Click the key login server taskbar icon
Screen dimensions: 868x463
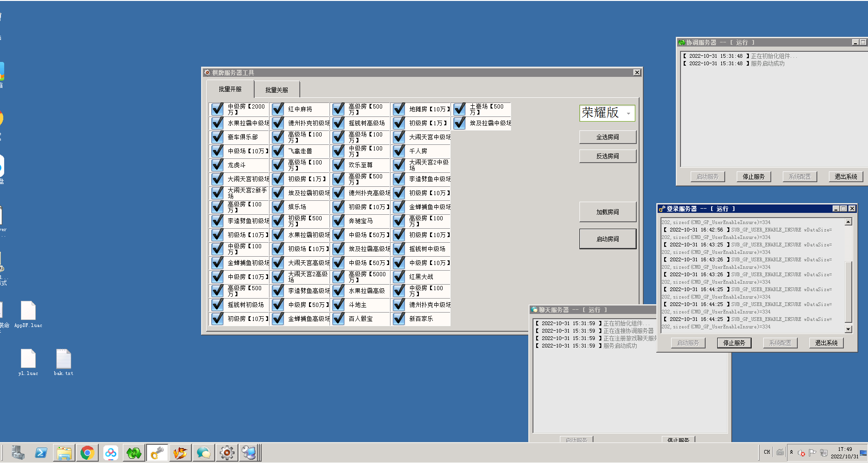[x=157, y=453]
